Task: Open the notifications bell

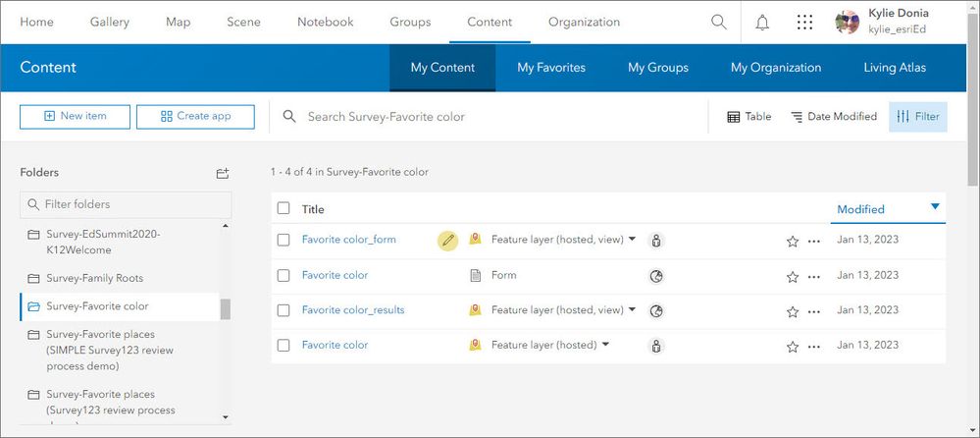Action: (762, 22)
